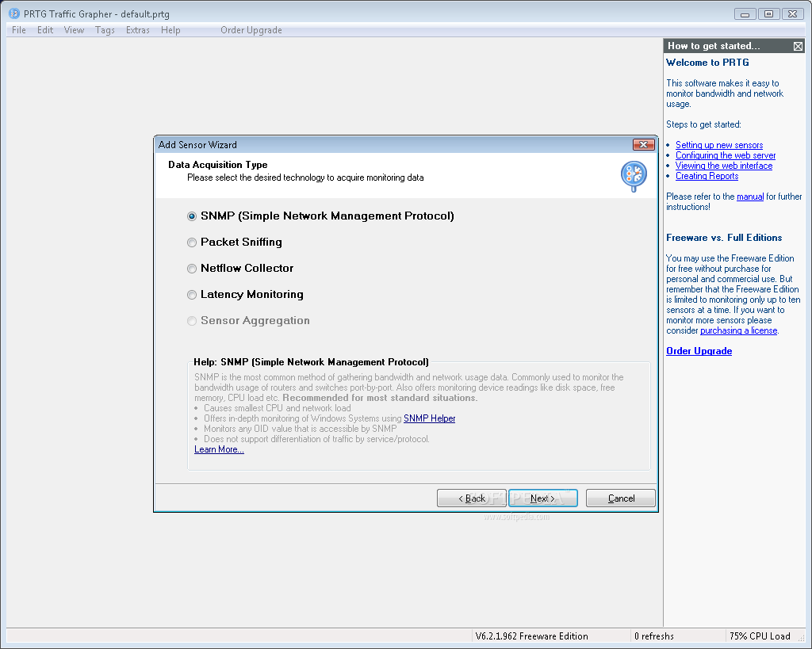This screenshot has height=649, width=812.
Task: Click the Help: SNMP group title
Action: pos(311,362)
